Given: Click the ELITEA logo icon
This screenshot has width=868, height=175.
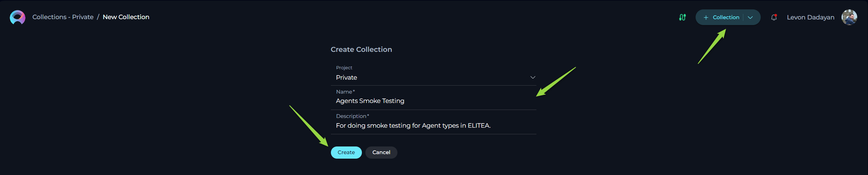Looking at the screenshot, I should [x=17, y=17].
